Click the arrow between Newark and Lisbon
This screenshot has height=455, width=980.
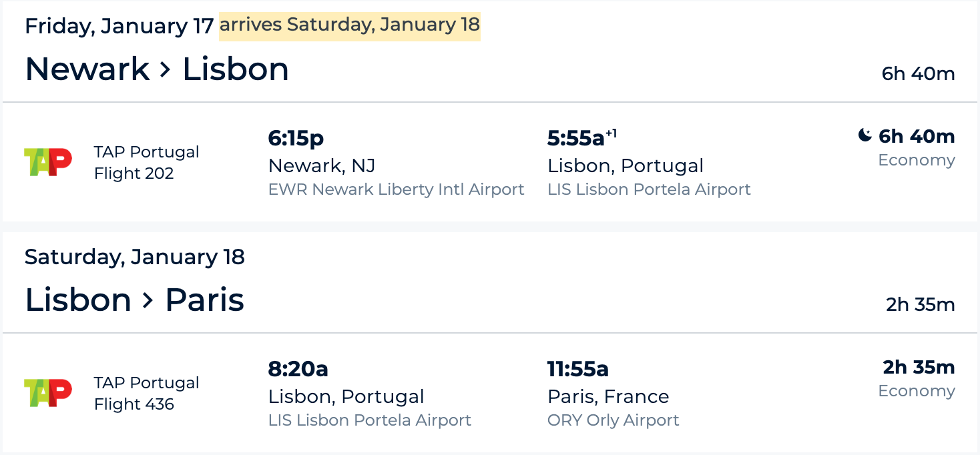[x=166, y=69]
